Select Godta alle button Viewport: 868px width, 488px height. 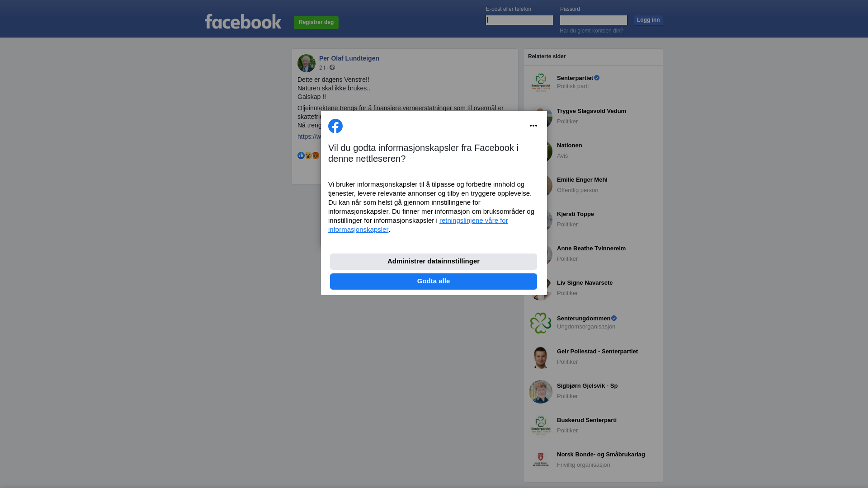[x=434, y=282]
